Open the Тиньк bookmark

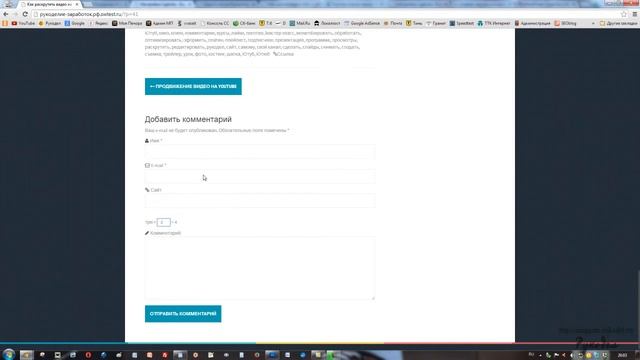pyautogui.click(x=414, y=23)
